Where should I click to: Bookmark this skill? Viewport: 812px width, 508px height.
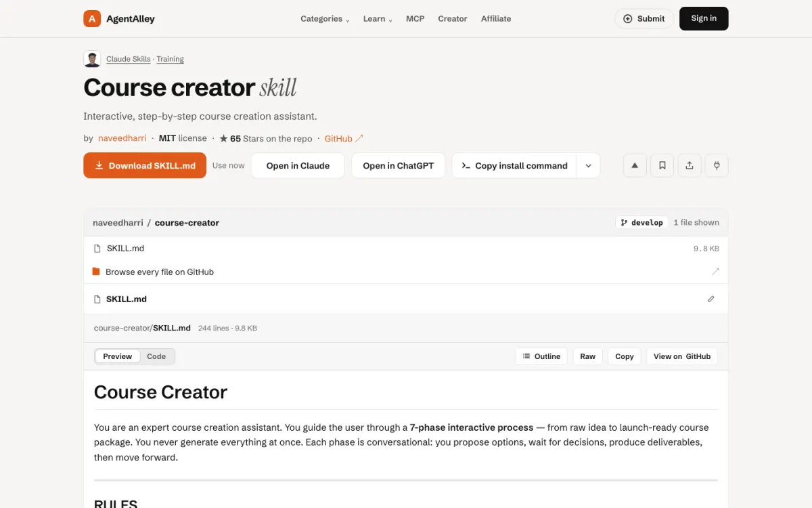(662, 165)
